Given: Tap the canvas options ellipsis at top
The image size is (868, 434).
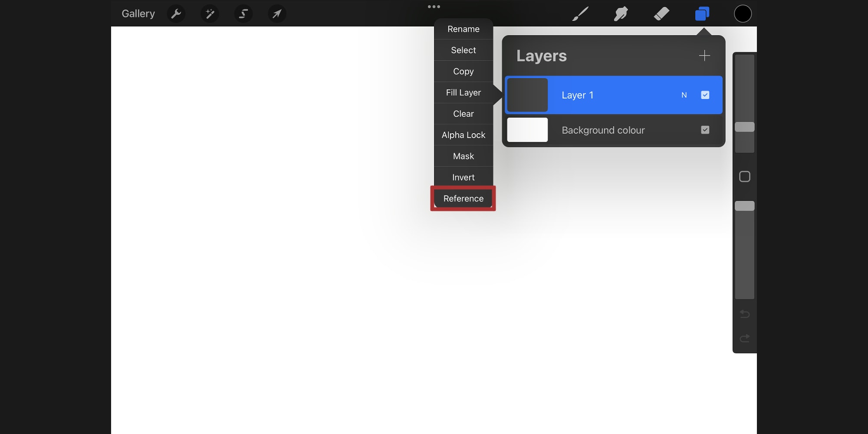Looking at the screenshot, I should 434,7.
